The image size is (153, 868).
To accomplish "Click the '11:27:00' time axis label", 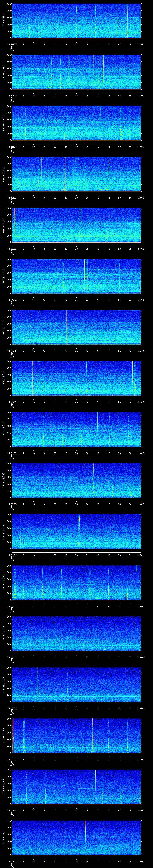I will coord(12,606).
